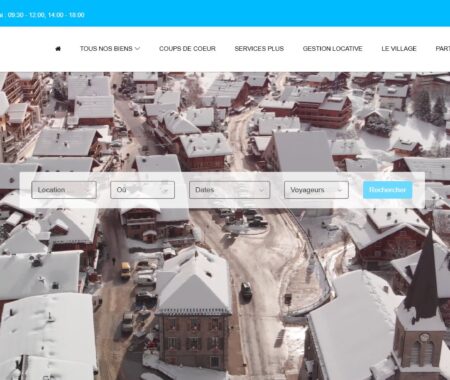The width and height of the screenshot is (450, 380).
Task: Open the COUPS DE COEUR page
Action: pyautogui.click(x=187, y=49)
